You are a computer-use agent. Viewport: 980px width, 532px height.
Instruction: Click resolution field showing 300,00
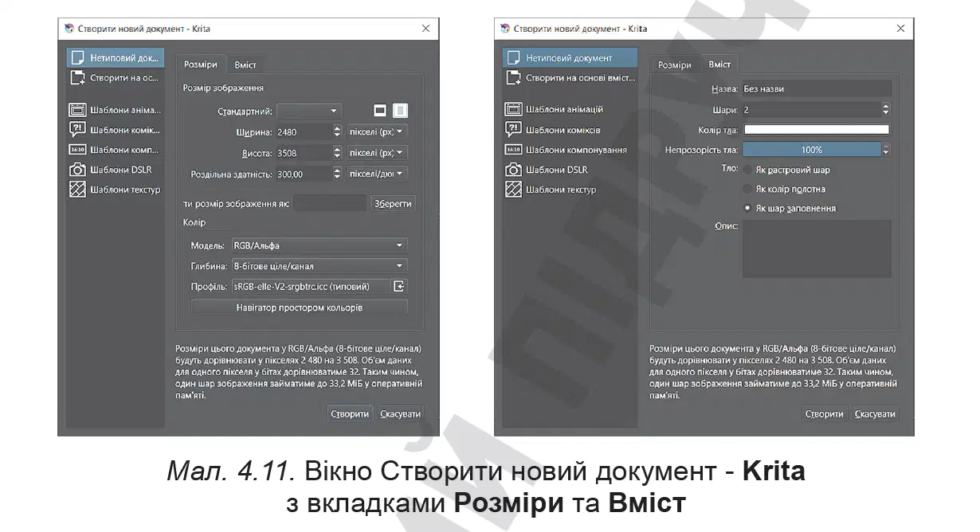point(303,173)
